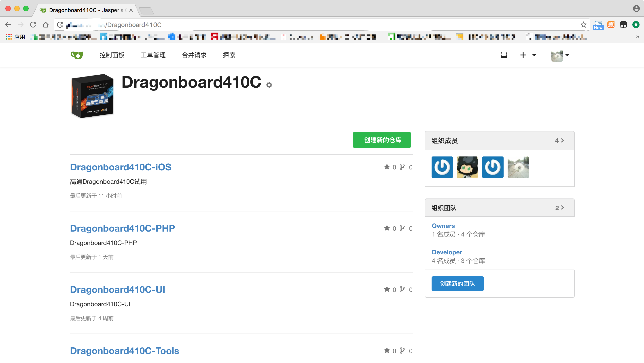Click the blue New extension icon

click(x=598, y=25)
